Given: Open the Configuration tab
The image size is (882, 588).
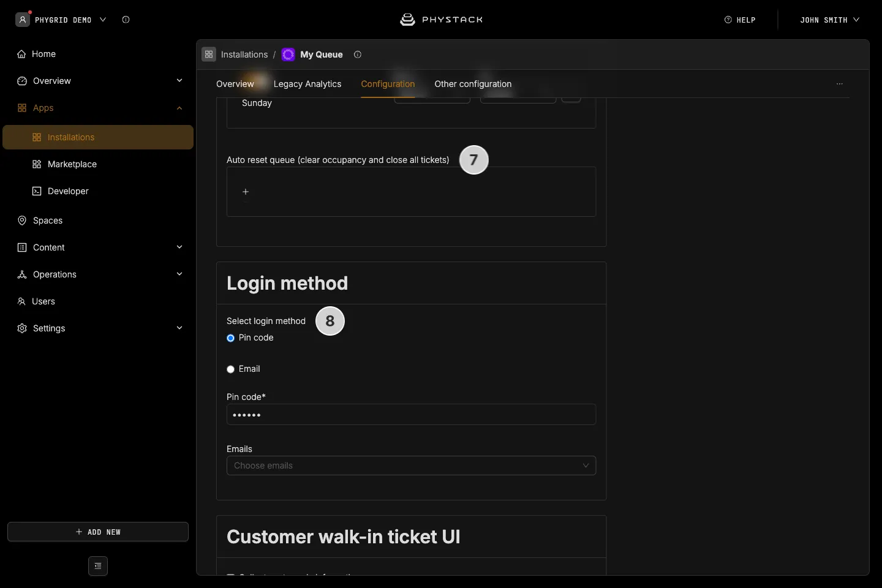Looking at the screenshot, I should [x=388, y=84].
